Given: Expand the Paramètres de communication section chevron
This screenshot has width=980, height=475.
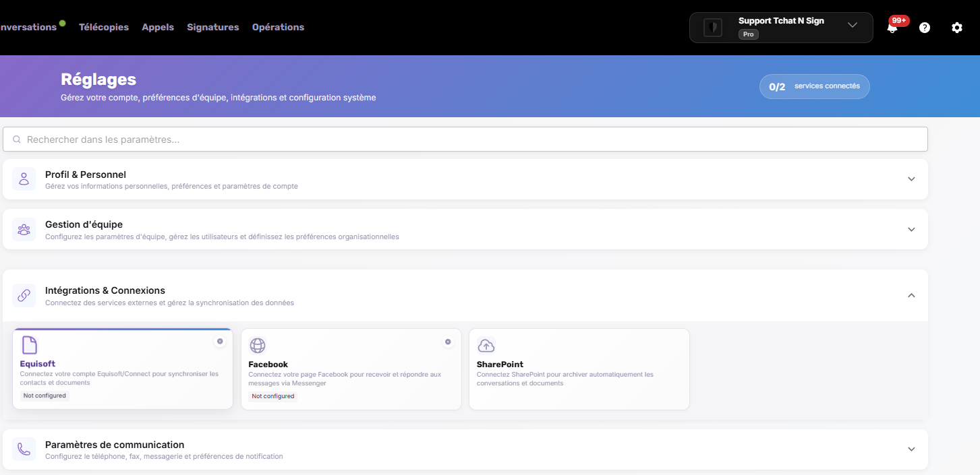Looking at the screenshot, I should (x=911, y=449).
